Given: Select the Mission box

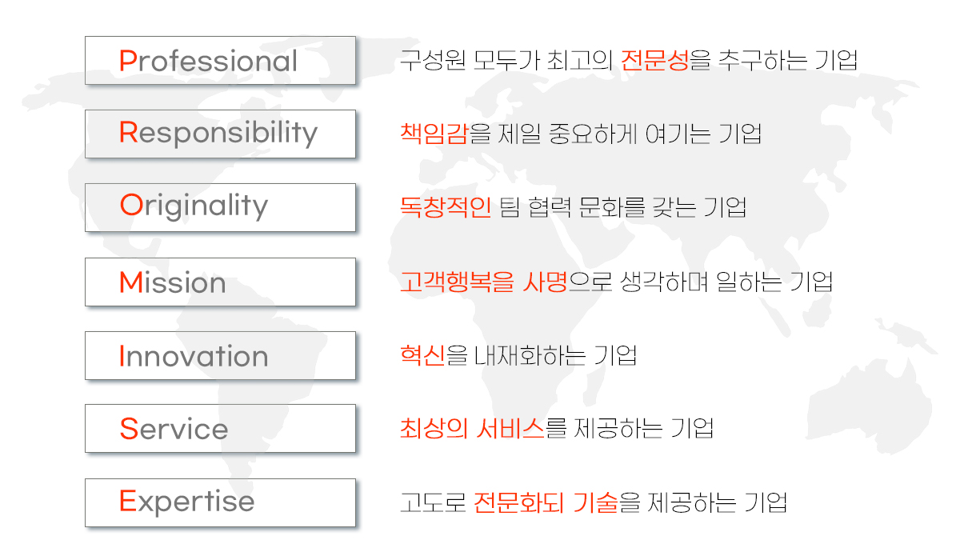Looking at the screenshot, I should tap(220, 282).
